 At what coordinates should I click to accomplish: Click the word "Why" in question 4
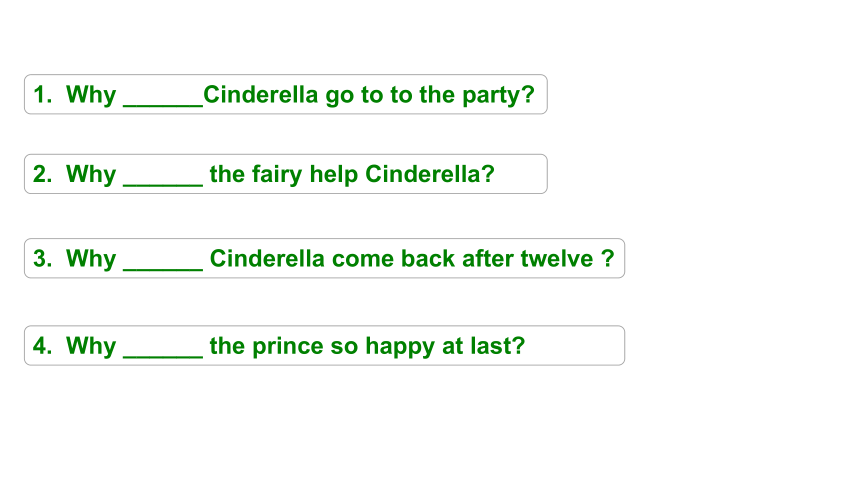(91, 347)
